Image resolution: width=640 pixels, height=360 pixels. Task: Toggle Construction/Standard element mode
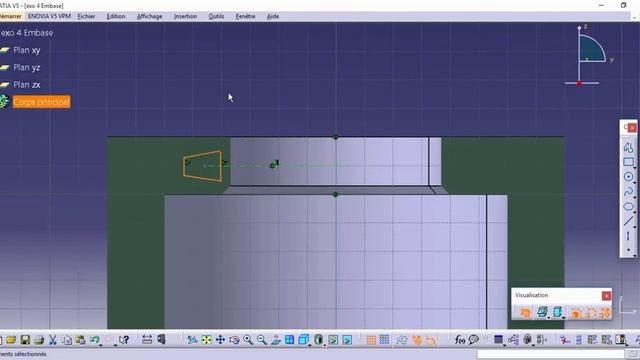point(402,340)
